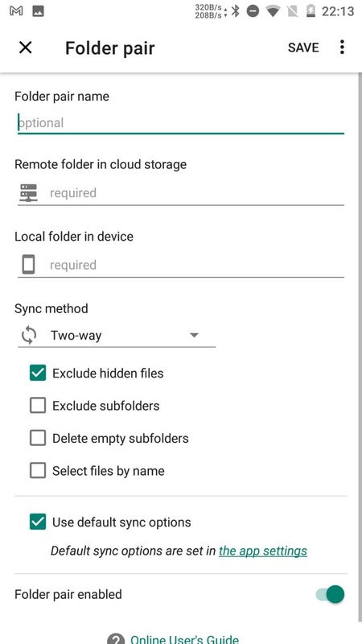Save the folder pair
Screen dimensions: 362x644
[x=303, y=47]
